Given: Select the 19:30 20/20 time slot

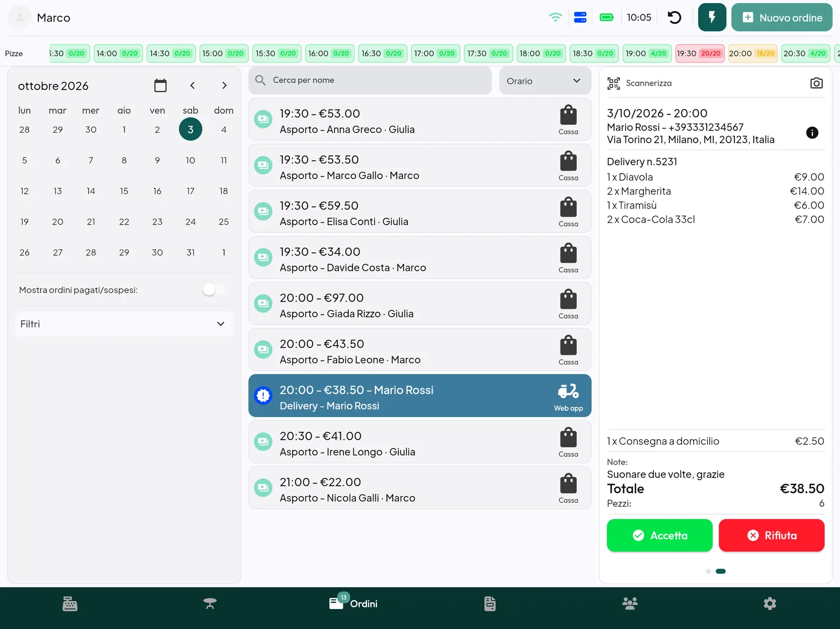Looking at the screenshot, I should point(700,54).
